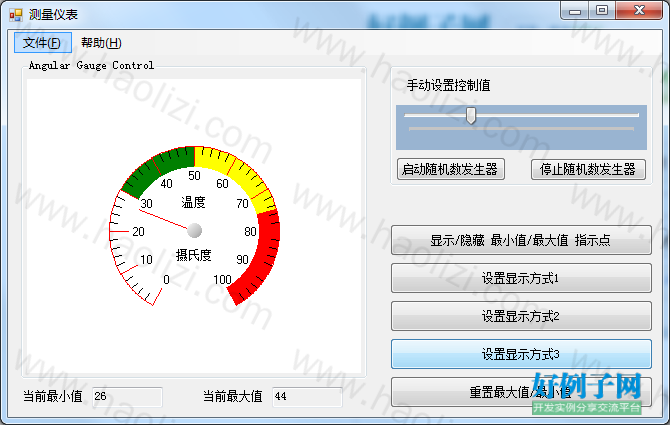Click the 停止随机数发生器 button
This screenshot has height=425, width=670.
tap(588, 169)
